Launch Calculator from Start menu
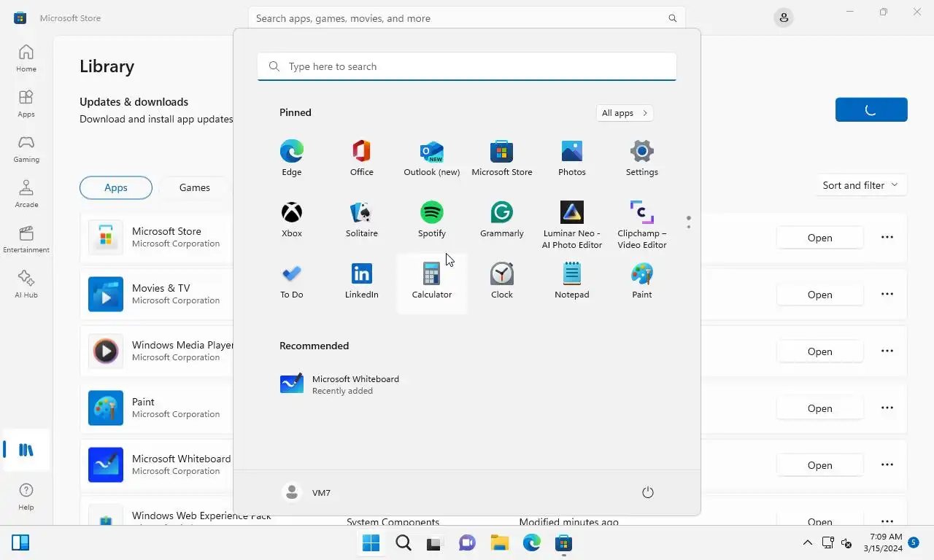 [432, 281]
